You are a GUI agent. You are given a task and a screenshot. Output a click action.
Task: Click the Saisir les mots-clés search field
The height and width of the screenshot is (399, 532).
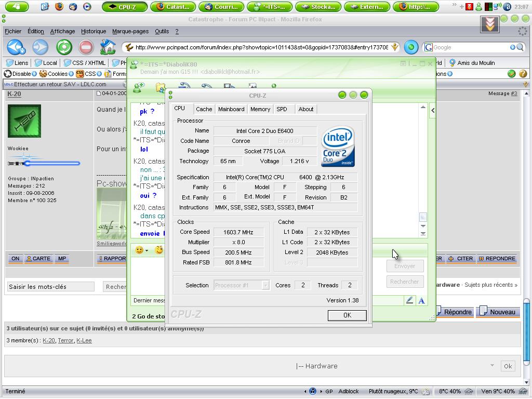[x=51, y=287]
